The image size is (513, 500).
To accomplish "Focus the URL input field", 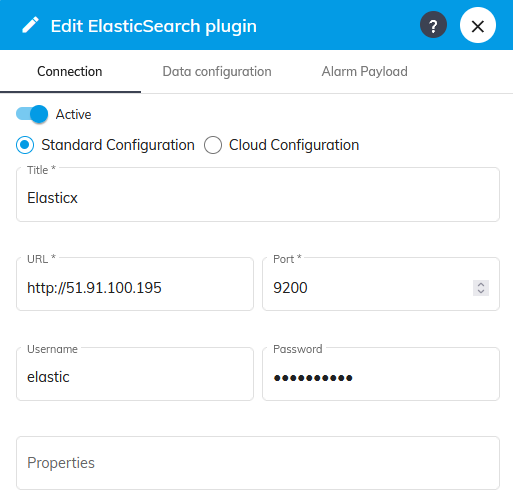I will pos(135,284).
